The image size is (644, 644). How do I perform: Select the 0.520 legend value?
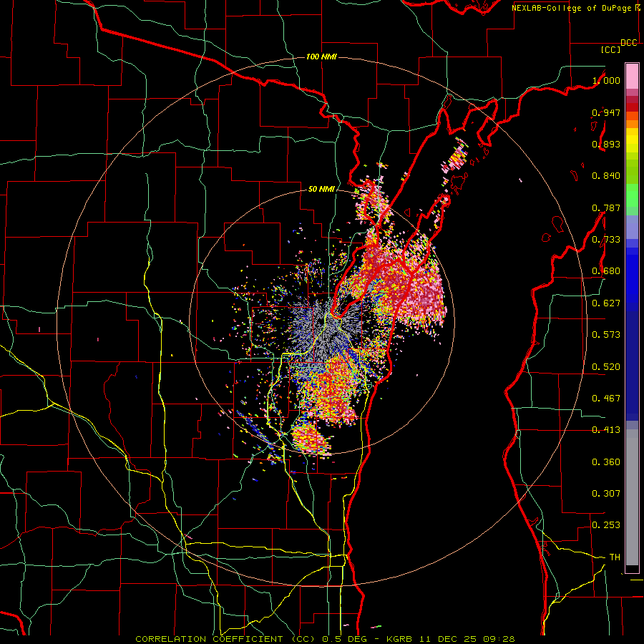tap(606, 367)
